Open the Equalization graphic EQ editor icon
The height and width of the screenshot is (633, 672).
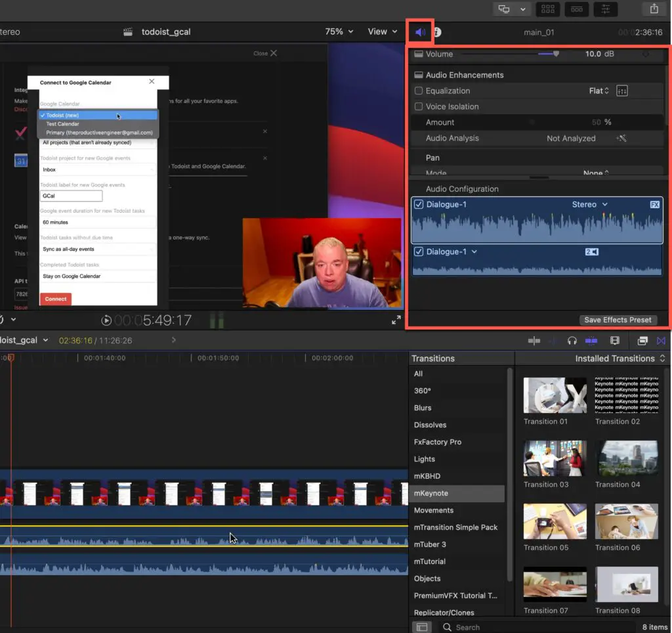pyautogui.click(x=622, y=91)
